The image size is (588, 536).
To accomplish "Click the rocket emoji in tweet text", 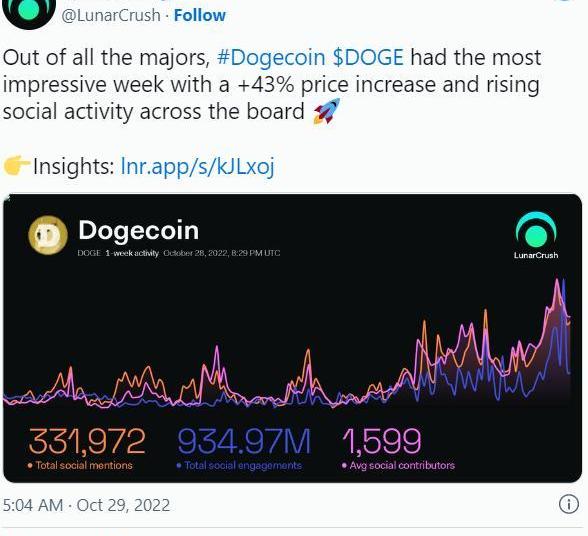I will click(x=327, y=111).
